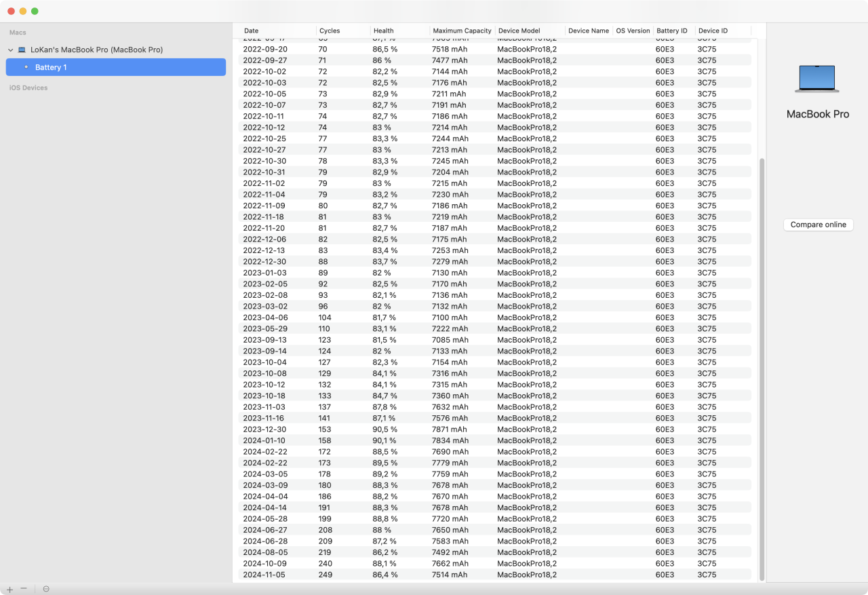Select the row dated 2024-06-27
Viewport: 868px width, 595px height.
496,530
